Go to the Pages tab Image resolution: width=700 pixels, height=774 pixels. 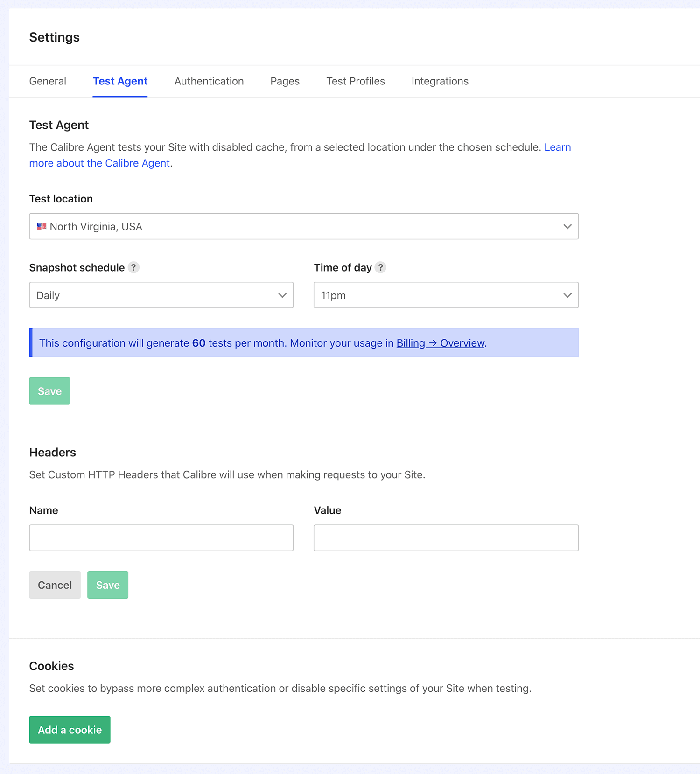pos(285,81)
